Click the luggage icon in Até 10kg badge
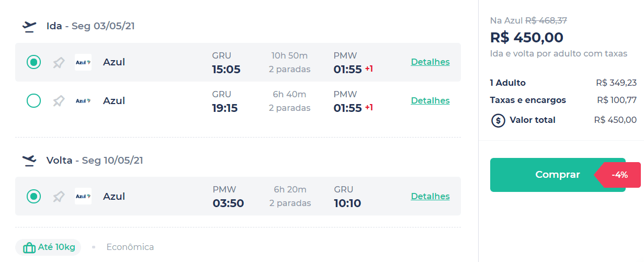This screenshot has height=262, width=644. click(29, 247)
